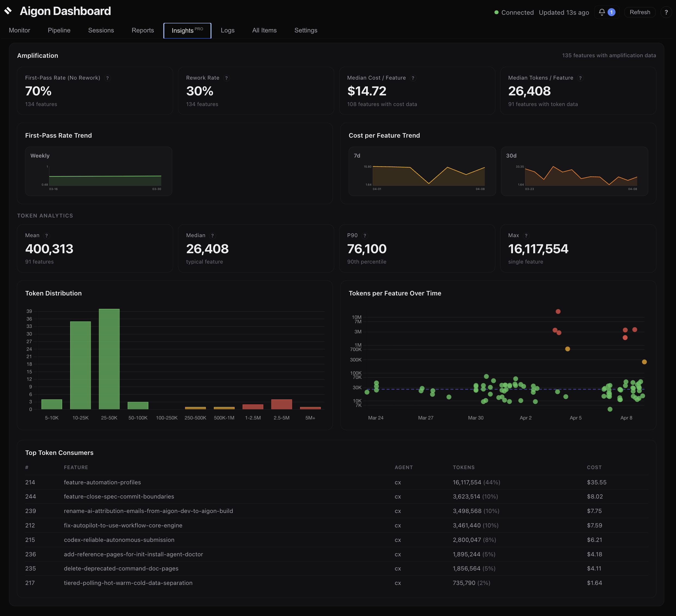Select the Sessions tab

coord(101,30)
